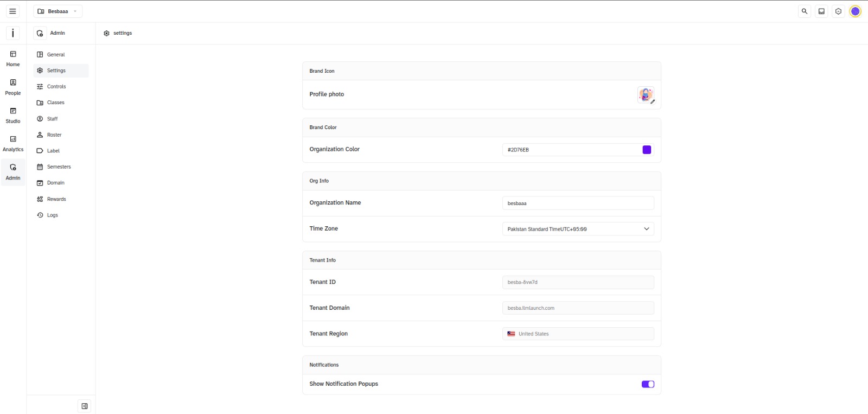Open General in the admin menu
This screenshot has height=414, width=868.
click(x=61, y=55)
